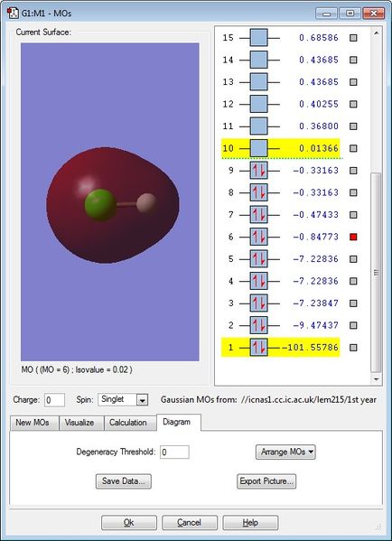Select the empty orbital box for MO 12
This screenshot has width=392, height=541.
click(x=259, y=104)
